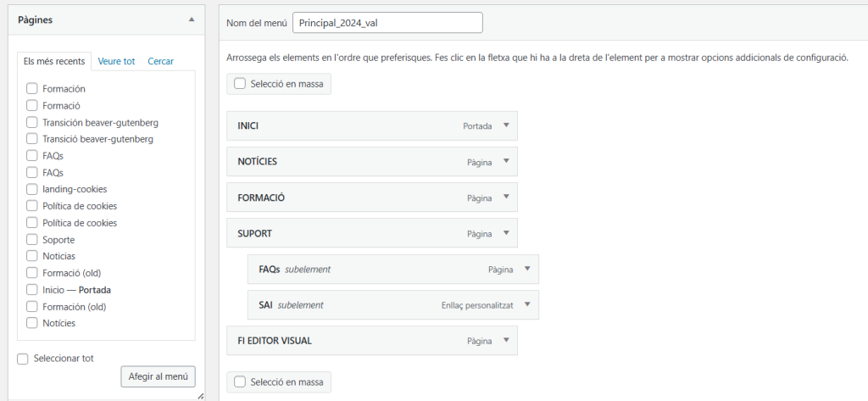Viewport: 868px width, 401px height.
Task: Grab the panel resize handle corner
Action: 201,396
